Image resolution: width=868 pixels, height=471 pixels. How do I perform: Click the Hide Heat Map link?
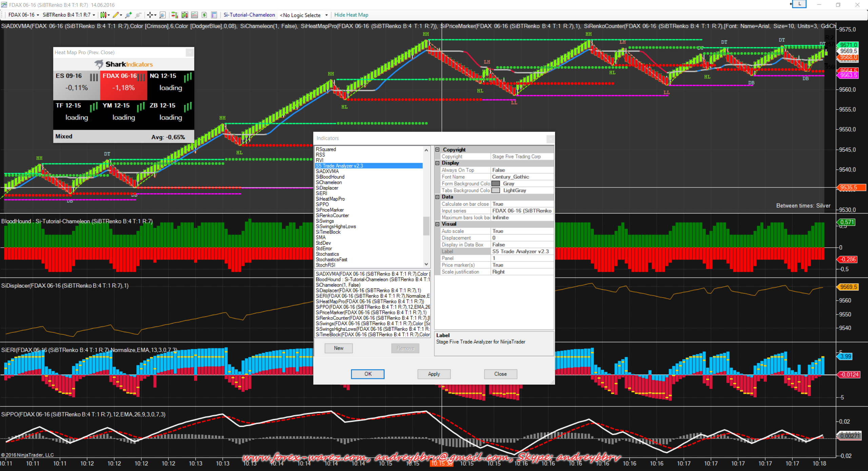click(351, 15)
